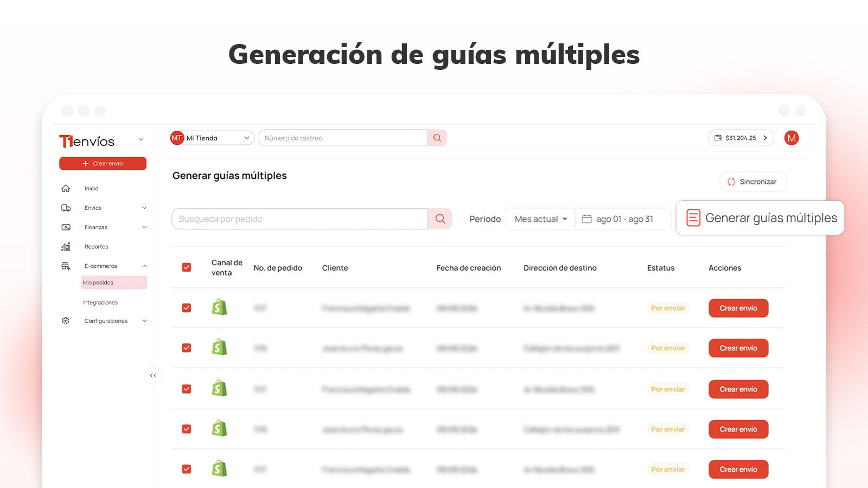Click the Sincronizar refresh icon
The height and width of the screenshot is (488, 868).
[731, 182]
